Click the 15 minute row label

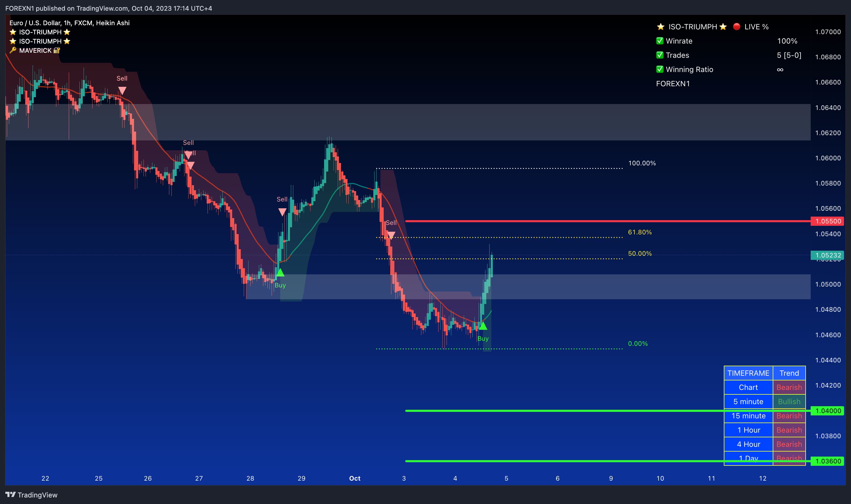[748, 416]
